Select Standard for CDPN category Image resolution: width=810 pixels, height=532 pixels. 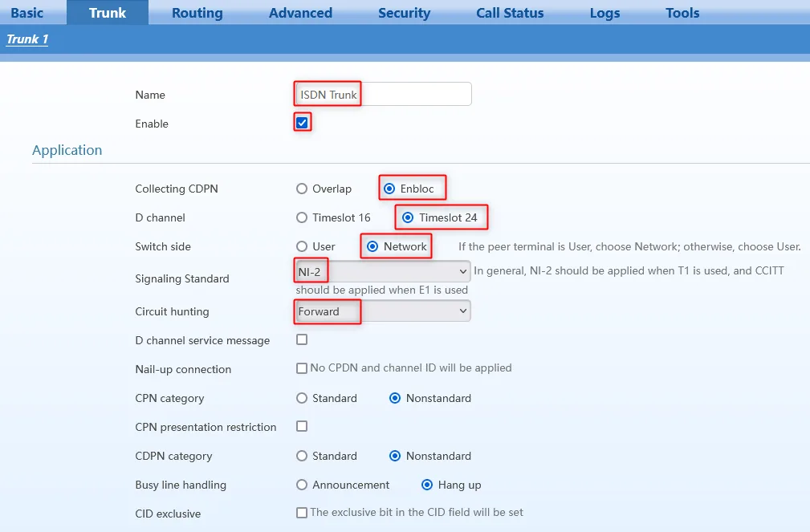coord(302,456)
